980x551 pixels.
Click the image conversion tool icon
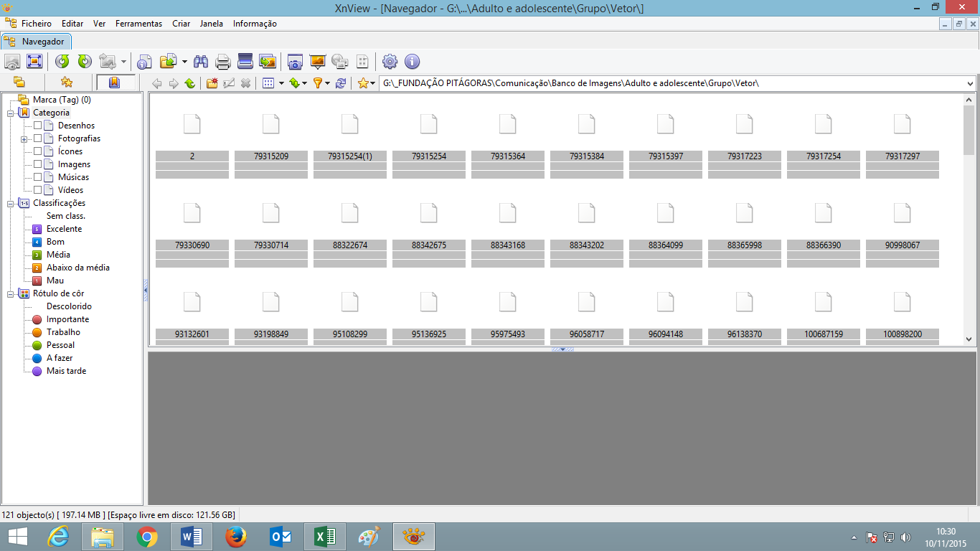[108, 62]
